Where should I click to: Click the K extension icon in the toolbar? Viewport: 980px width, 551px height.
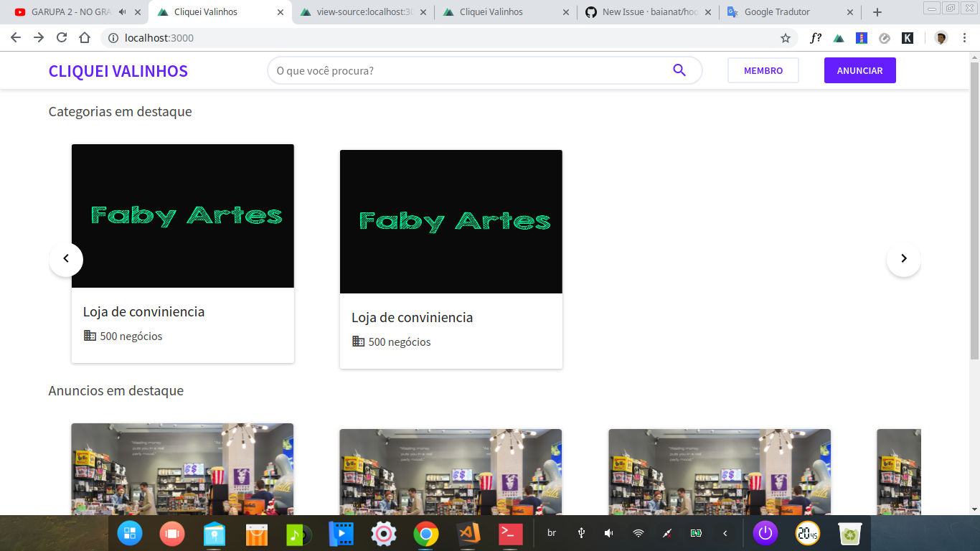click(x=906, y=38)
